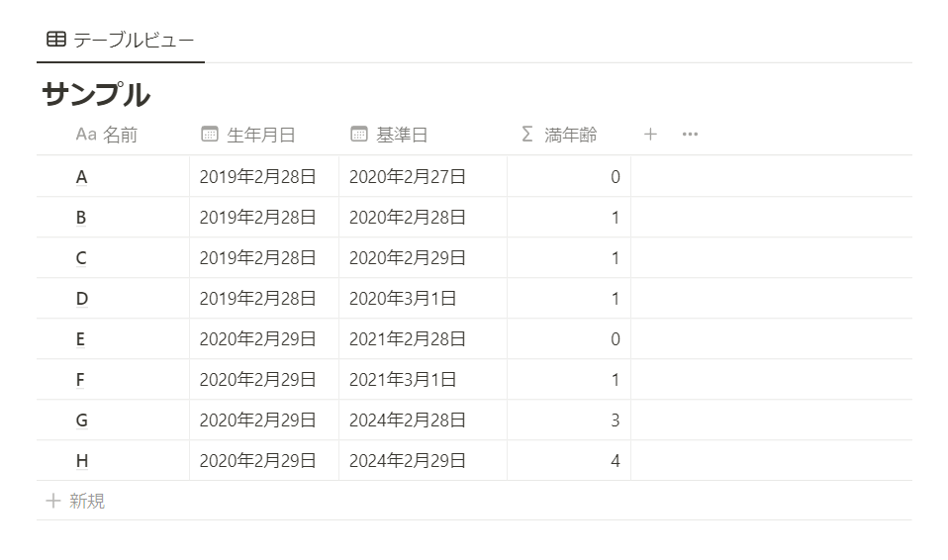Add a new row with 新規
948x560 pixels.
tap(75, 501)
